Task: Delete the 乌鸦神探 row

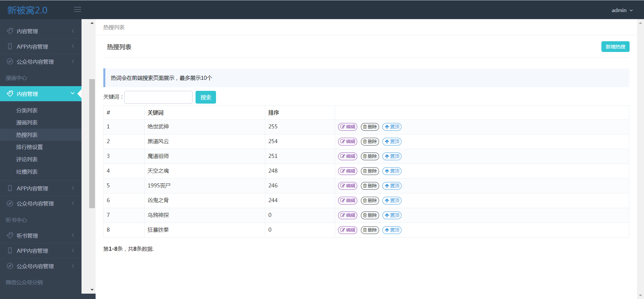Action: (x=370, y=215)
